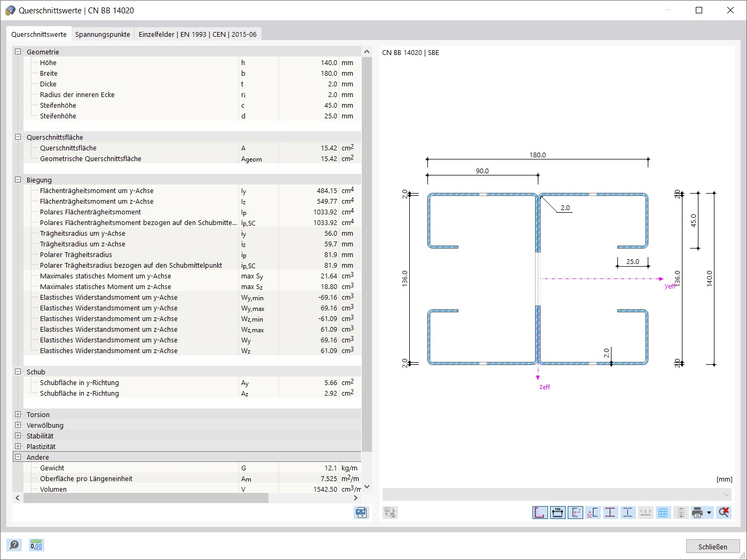The width and height of the screenshot is (747, 560).
Task: Toggle the dimensions display icon
Action: 558,513
